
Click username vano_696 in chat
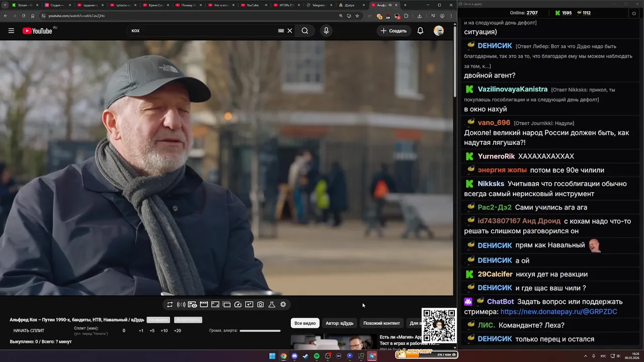point(494,123)
